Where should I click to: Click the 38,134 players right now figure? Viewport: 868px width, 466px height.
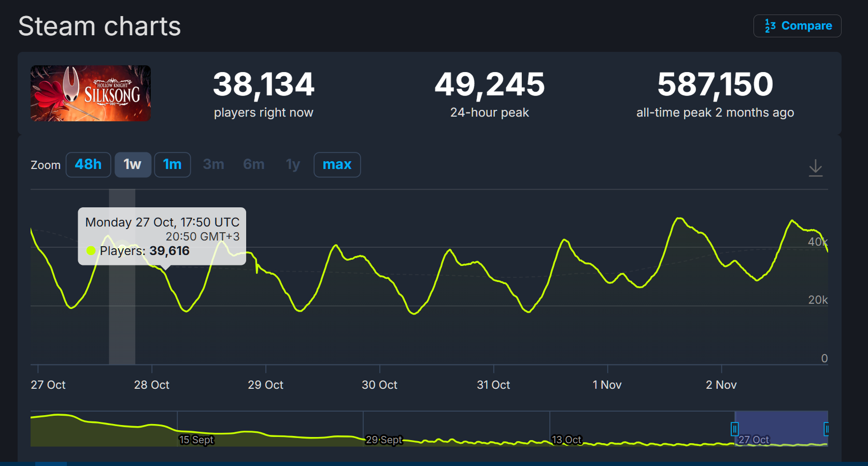pyautogui.click(x=264, y=84)
